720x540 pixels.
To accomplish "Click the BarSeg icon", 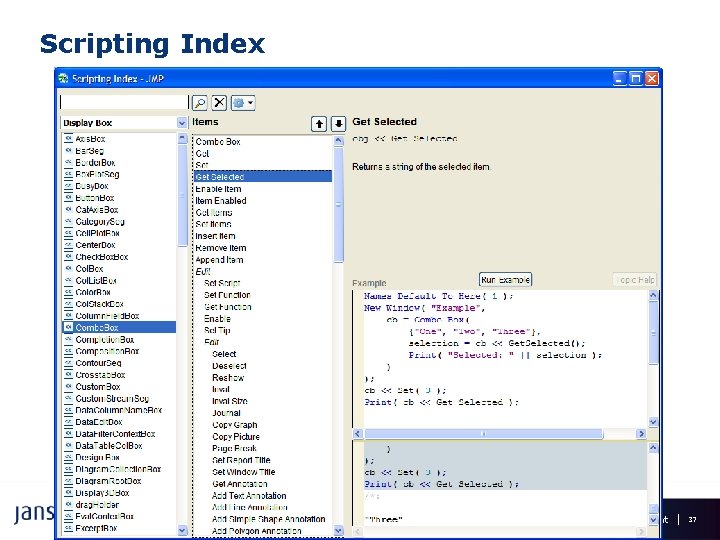I will click(x=68, y=151).
